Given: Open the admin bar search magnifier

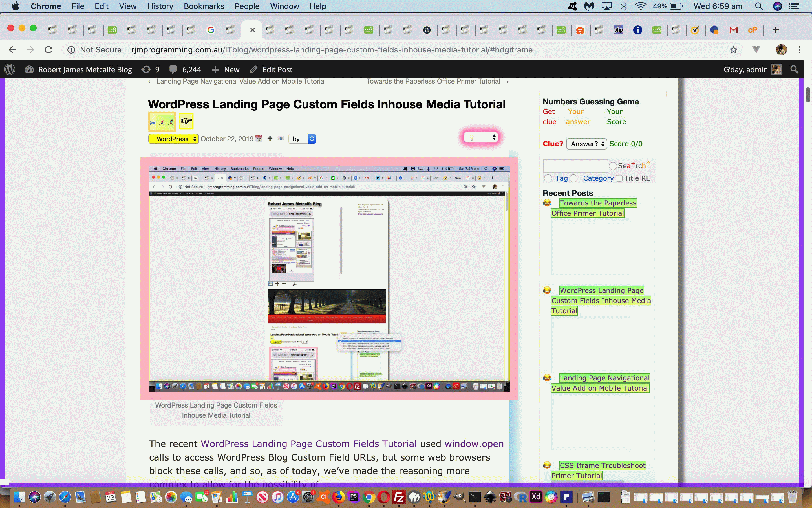Looking at the screenshot, I should 794,69.
